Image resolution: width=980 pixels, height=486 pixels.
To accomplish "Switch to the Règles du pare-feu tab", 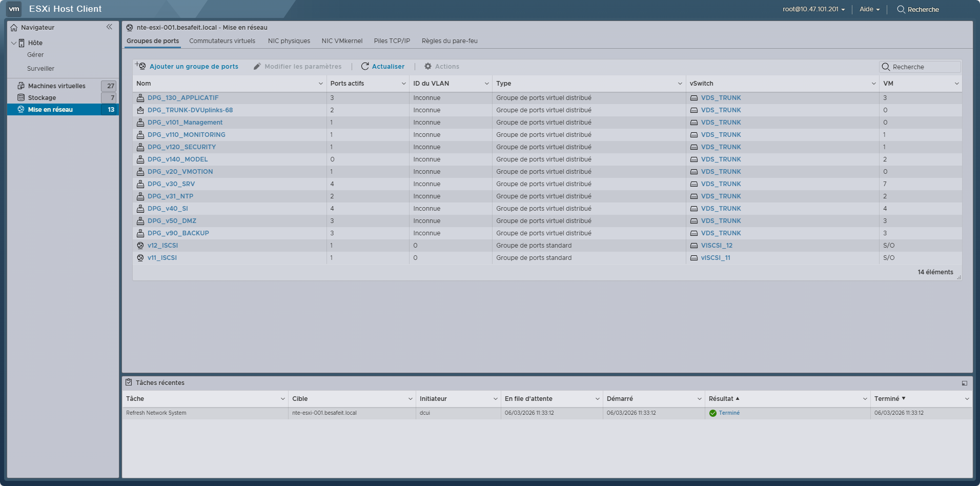I will (x=450, y=41).
